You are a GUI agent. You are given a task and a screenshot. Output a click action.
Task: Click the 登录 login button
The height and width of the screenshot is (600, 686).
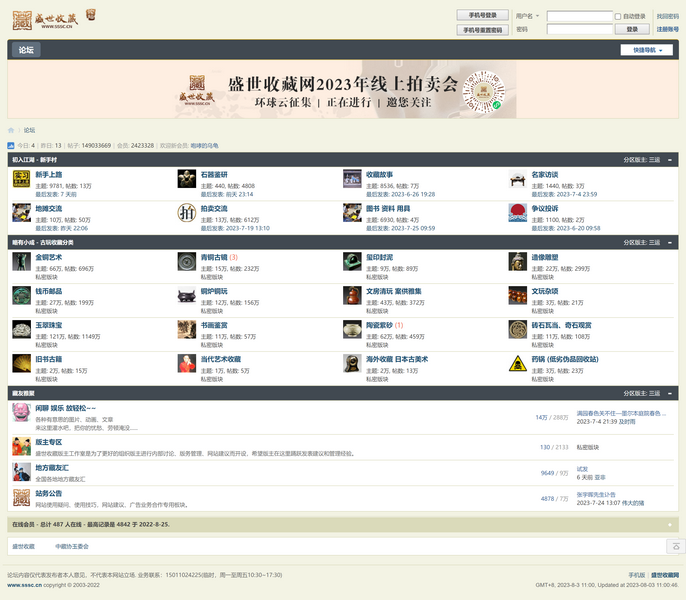pos(632,29)
